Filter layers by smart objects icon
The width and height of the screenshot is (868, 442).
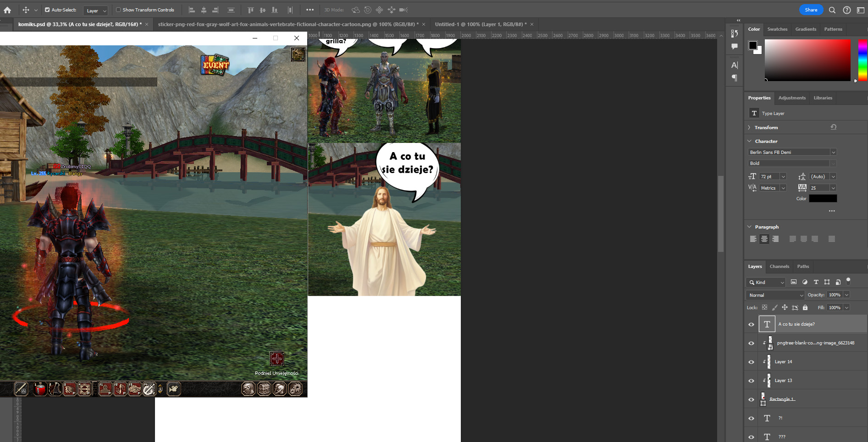click(838, 282)
